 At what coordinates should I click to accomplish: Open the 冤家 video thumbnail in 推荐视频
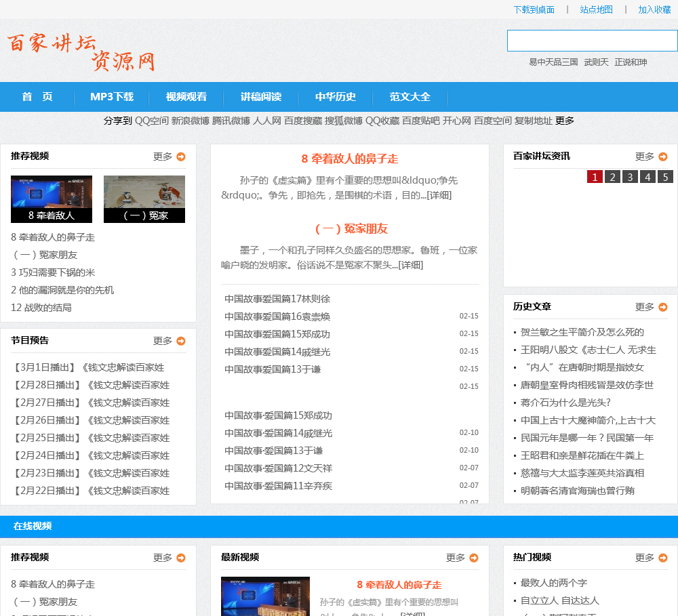(144, 199)
